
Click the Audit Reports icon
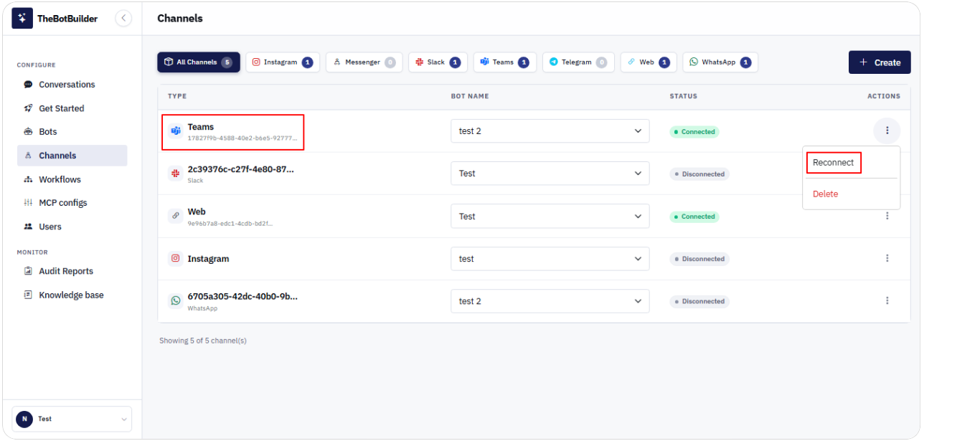tap(28, 271)
